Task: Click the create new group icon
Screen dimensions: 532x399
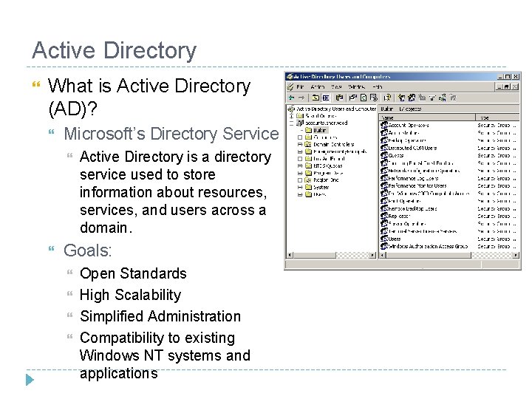Action: click(412, 98)
